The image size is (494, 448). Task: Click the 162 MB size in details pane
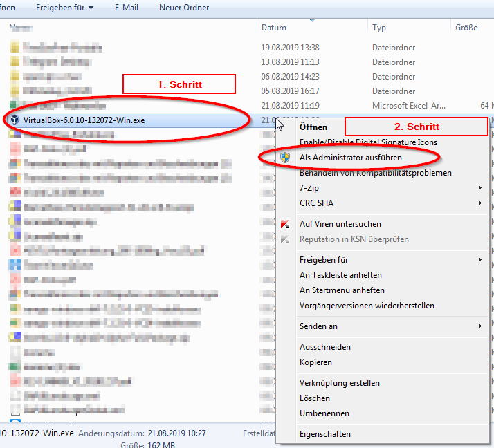(x=161, y=445)
